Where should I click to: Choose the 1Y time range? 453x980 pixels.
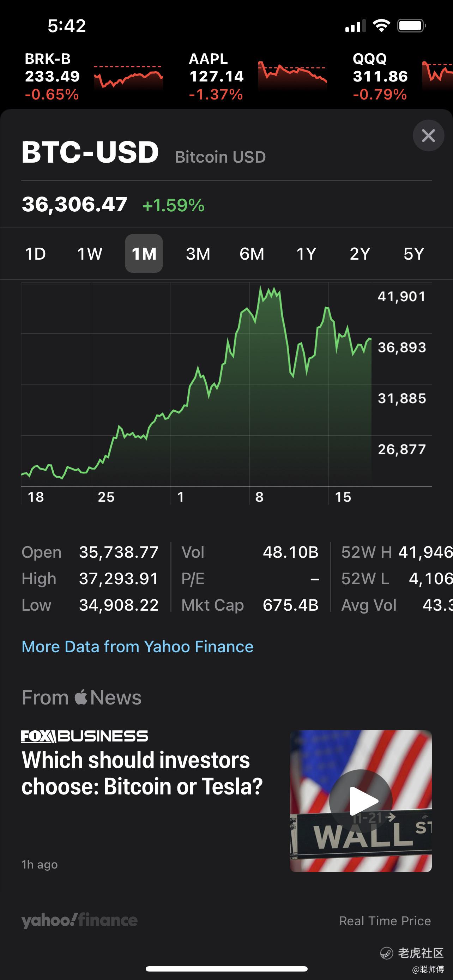click(306, 254)
